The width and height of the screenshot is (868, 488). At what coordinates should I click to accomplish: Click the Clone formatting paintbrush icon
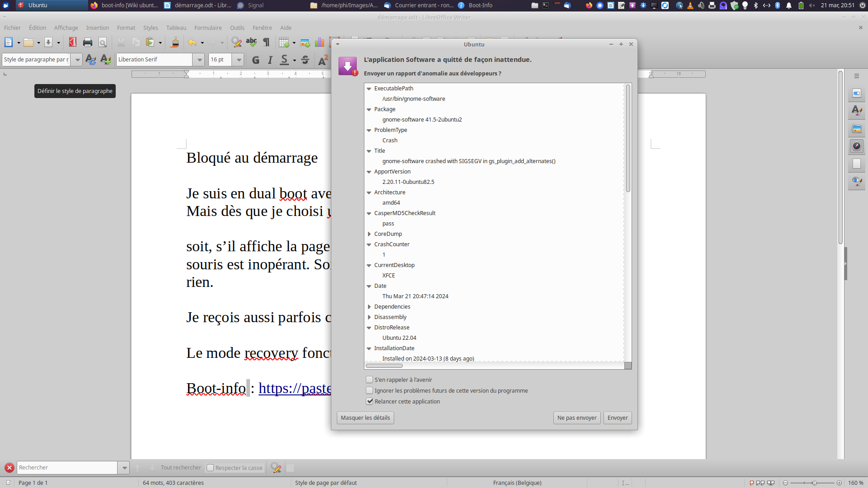click(175, 42)
